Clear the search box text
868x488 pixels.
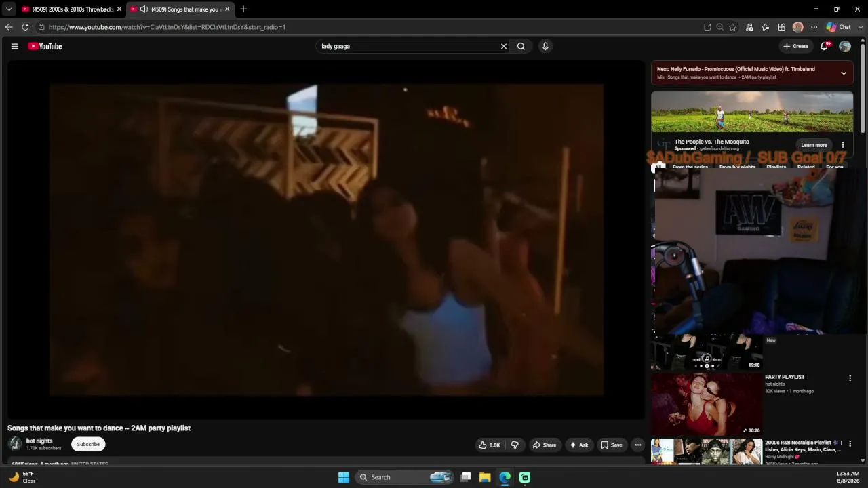pos(504,46)
